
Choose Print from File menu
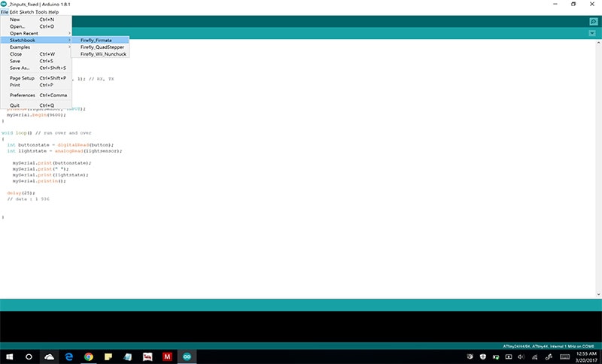click(x=36, y=85)
